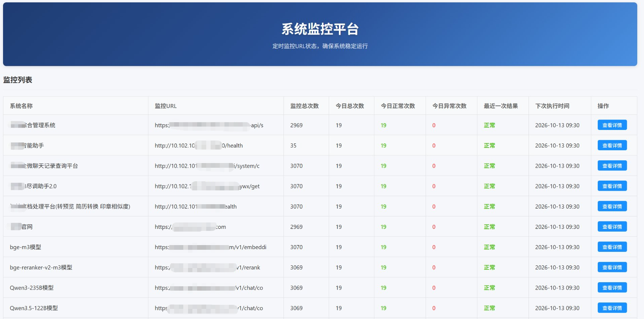Click the URL ending in v1/rerank
Image resolution: width=644 pixels, height=319 pixels.
point(207,267)
